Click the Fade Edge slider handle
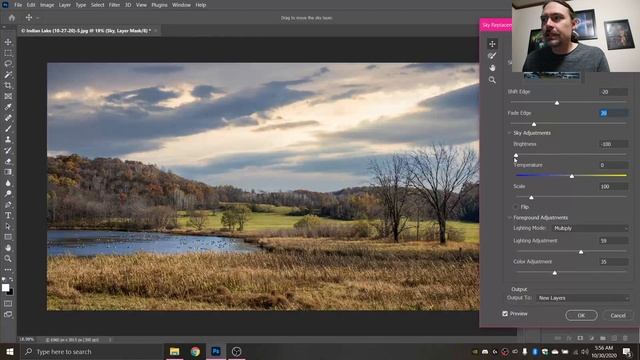Viewport: 640px width, 360px height. pyautogui.click(x=534, y=124)
